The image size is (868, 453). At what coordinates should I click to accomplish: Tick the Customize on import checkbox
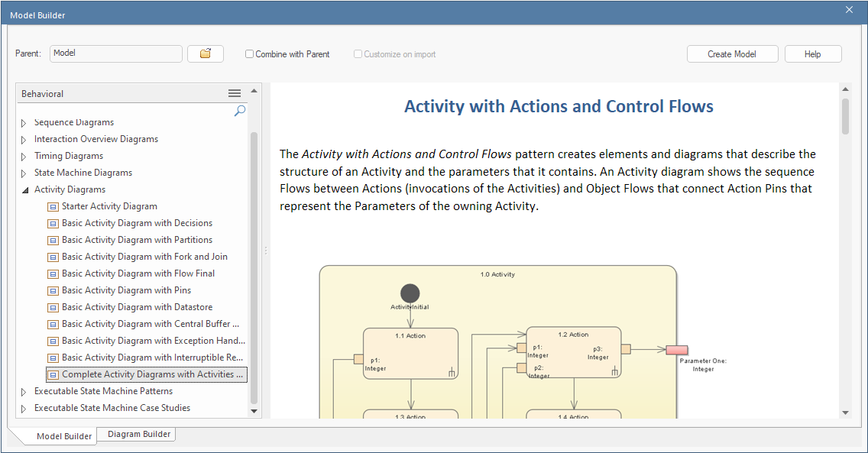(x=358, y=54)
